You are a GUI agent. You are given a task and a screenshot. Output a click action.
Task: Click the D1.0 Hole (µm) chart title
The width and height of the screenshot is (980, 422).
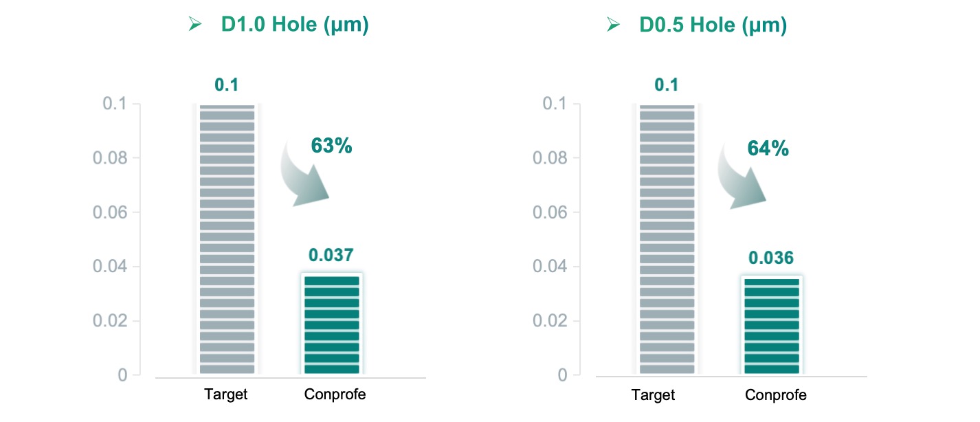[295, 25]
